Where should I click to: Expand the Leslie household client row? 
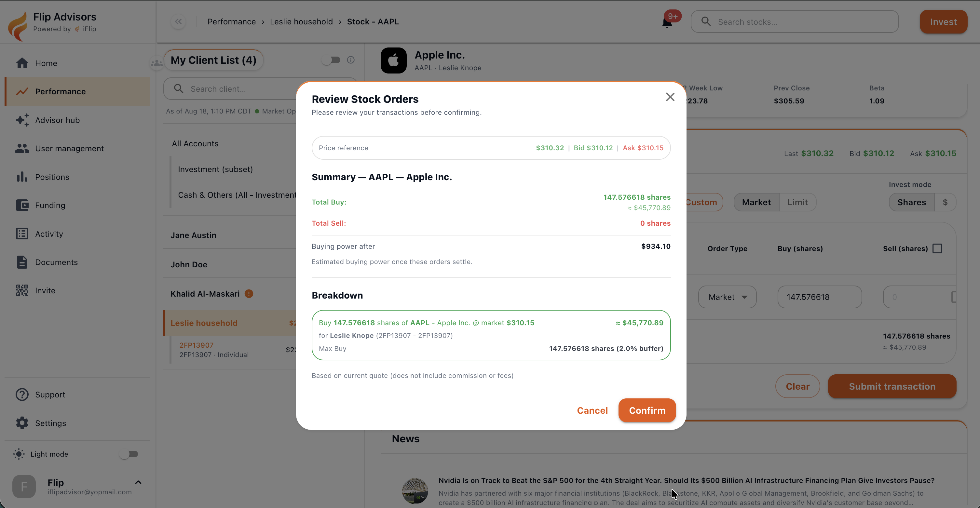230,323
